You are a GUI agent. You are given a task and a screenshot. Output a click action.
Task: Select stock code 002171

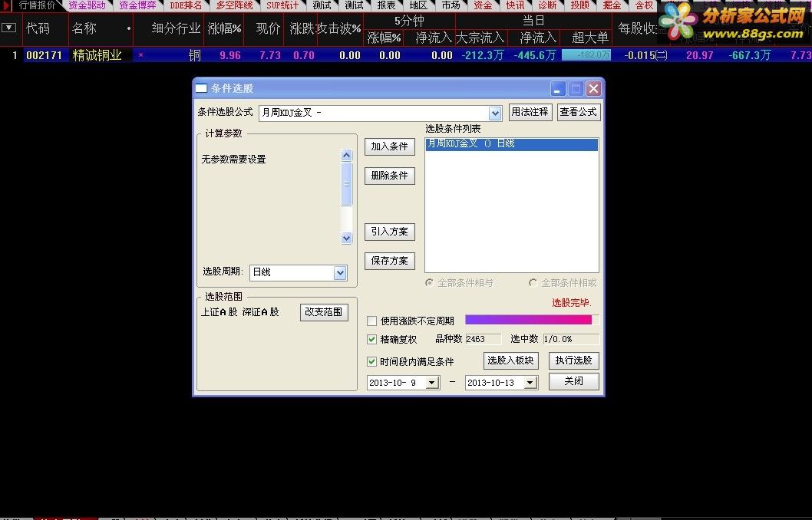point(44,55)
